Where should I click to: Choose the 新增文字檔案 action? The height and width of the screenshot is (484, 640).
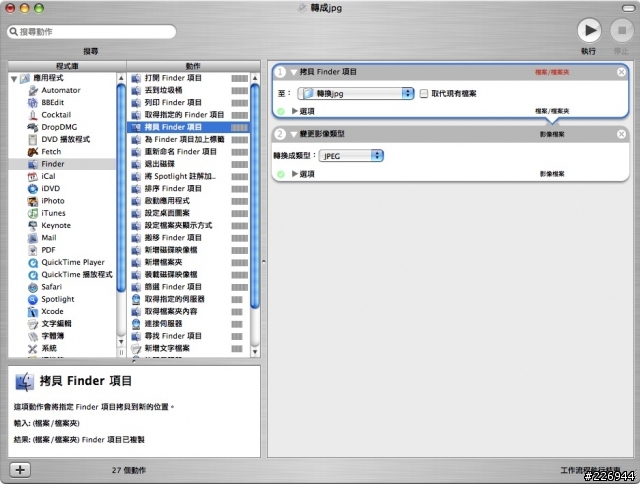[188, 348]
